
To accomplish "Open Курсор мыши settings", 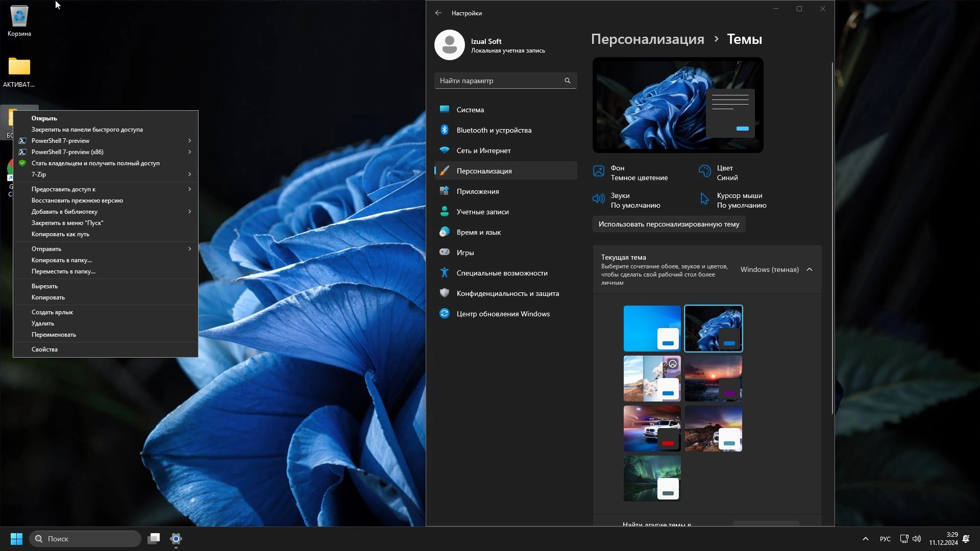I will point(741,200).
